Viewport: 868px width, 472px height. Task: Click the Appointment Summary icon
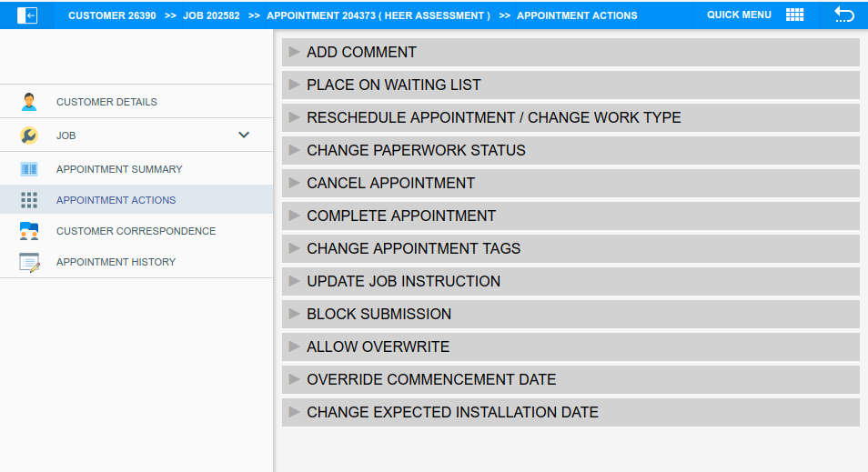[x=29, y=169]
